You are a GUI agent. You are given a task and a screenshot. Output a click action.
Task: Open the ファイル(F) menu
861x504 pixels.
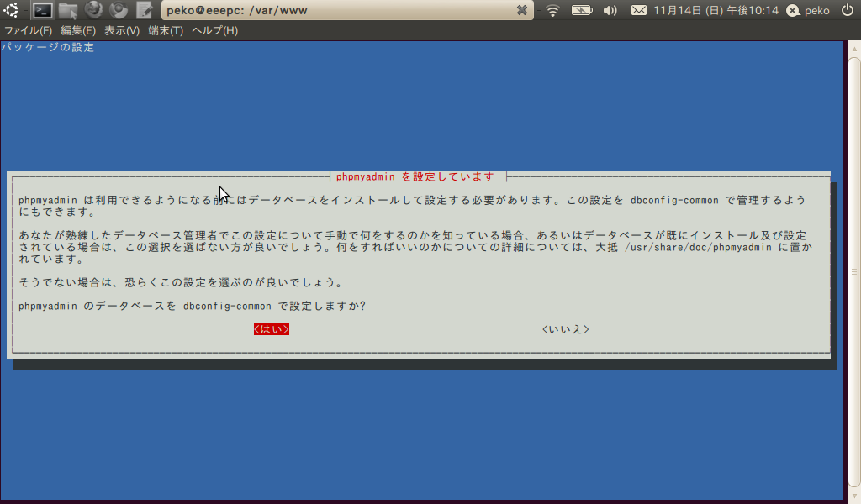point(28,31)
